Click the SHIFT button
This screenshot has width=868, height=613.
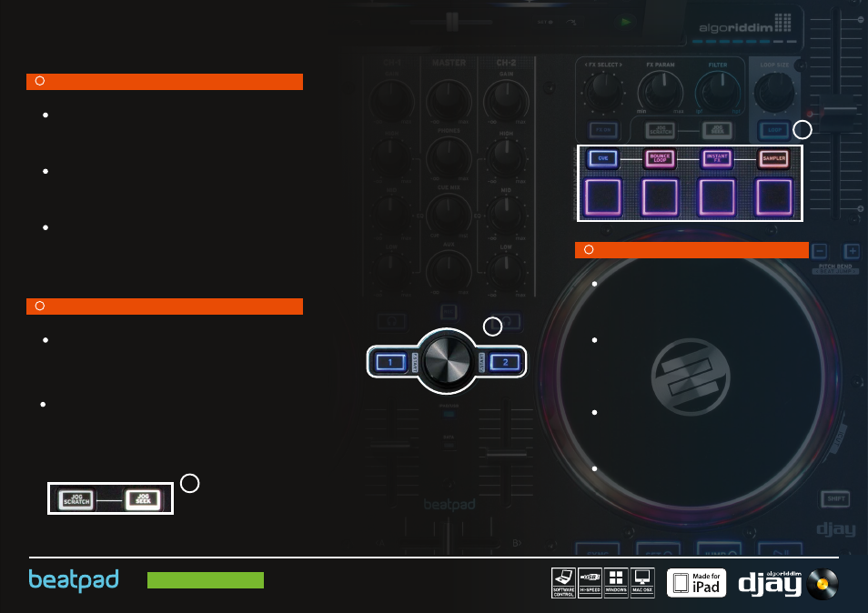(835, 498)
